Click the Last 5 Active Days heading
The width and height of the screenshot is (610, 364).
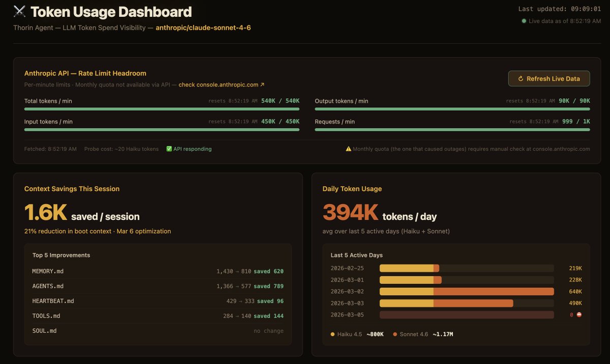[x=357, y=255]
